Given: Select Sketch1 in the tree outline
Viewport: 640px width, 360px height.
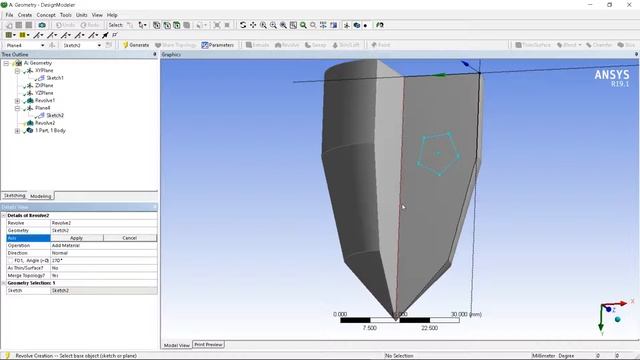Looking at the screenshot, I should click(55, 78).
